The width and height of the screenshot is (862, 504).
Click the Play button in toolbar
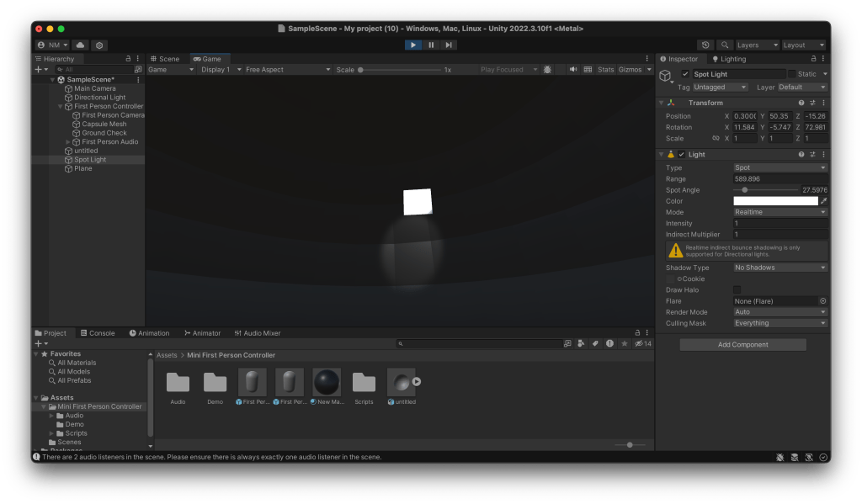412,45
